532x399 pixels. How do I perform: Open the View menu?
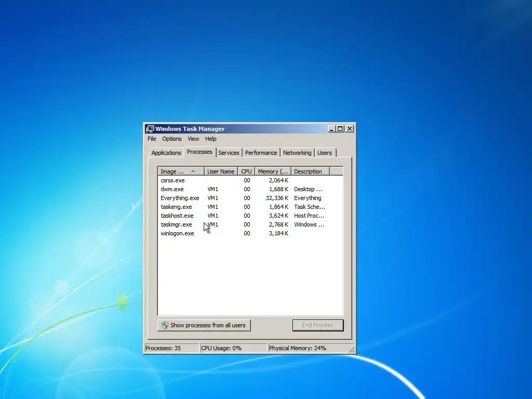[193, 139]
